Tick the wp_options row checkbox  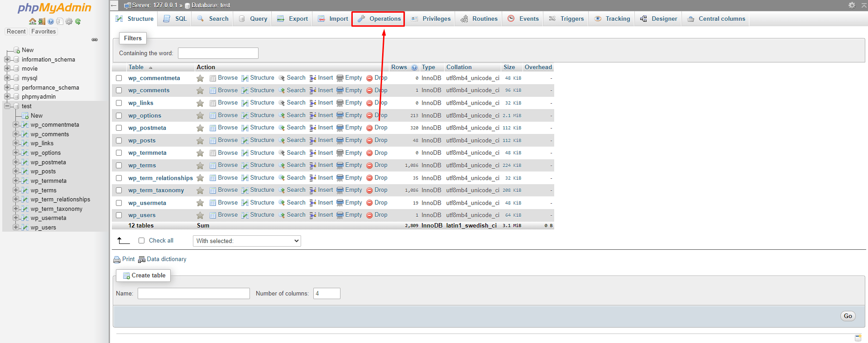tap(119, 116)
